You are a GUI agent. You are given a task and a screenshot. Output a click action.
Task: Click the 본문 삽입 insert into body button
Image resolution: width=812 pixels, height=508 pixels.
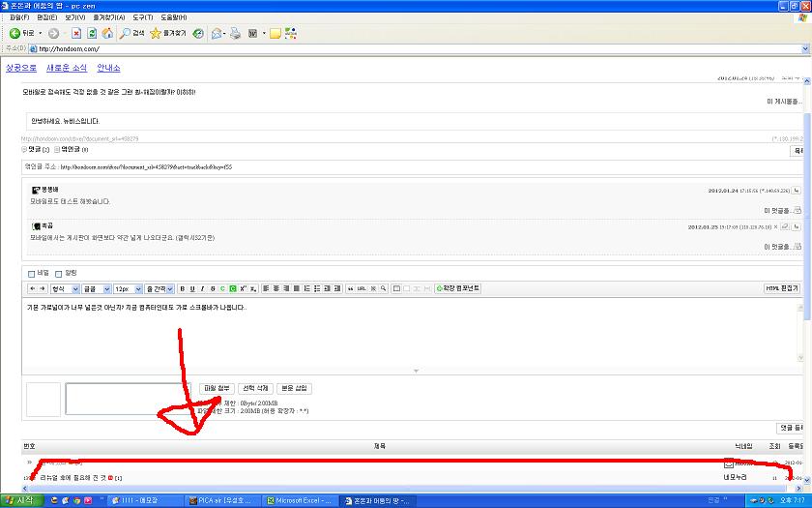pyautogui.click(x=294, y=388)
